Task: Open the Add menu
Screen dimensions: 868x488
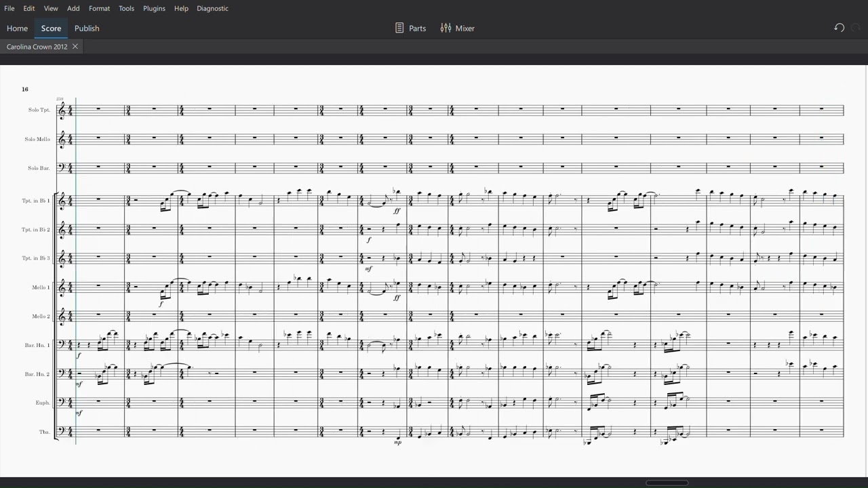Action: click(x=73, y=8)
